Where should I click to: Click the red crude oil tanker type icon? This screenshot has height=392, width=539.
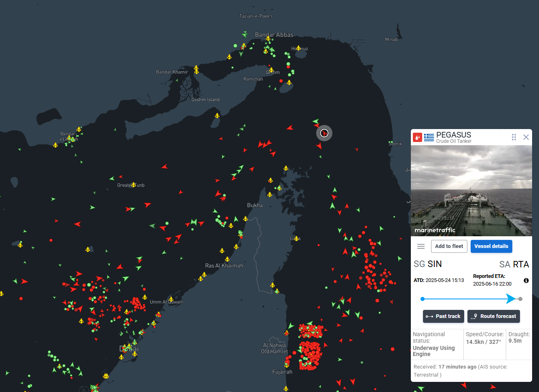(417, 138)
